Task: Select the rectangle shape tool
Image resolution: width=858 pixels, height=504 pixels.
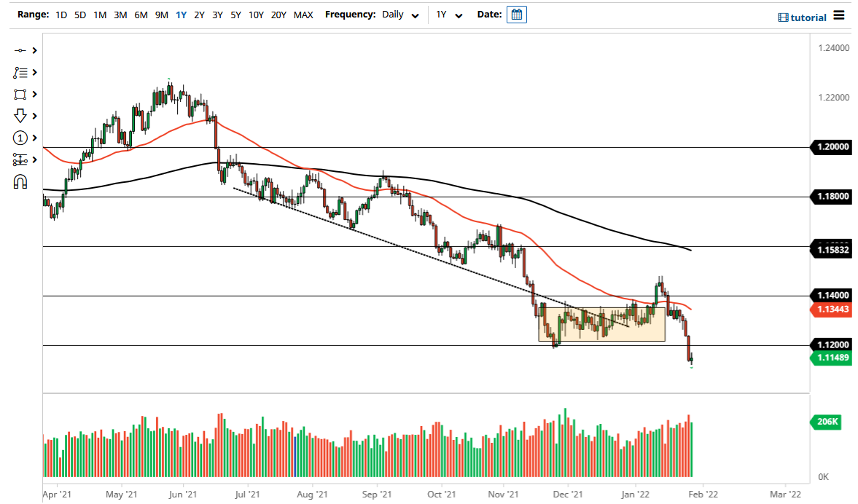Action: point(20,94)
